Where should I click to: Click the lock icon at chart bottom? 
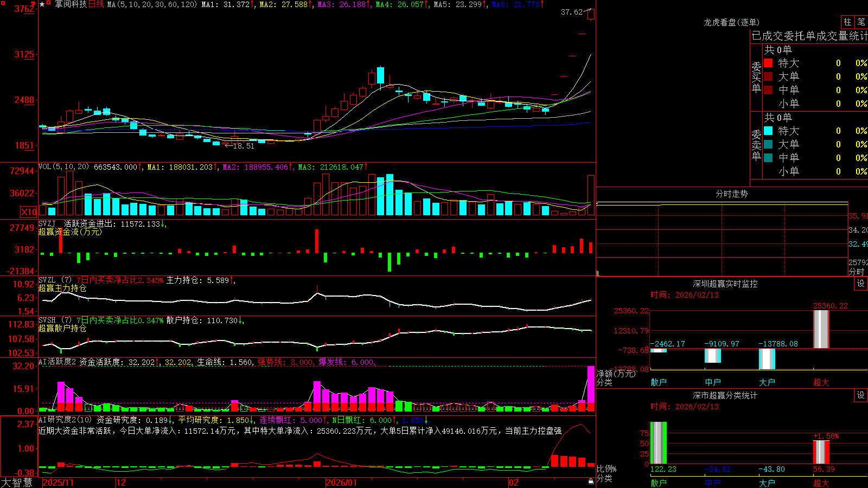click(591, 481)
